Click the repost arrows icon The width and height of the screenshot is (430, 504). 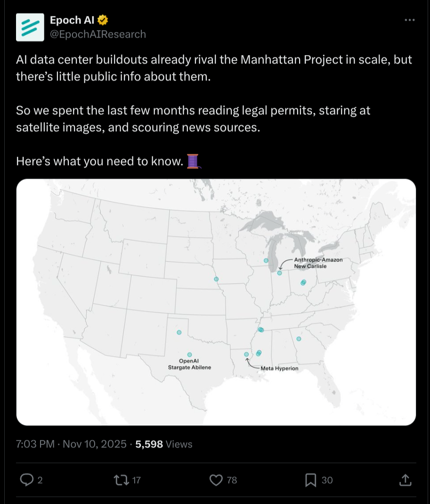[121, 480]
